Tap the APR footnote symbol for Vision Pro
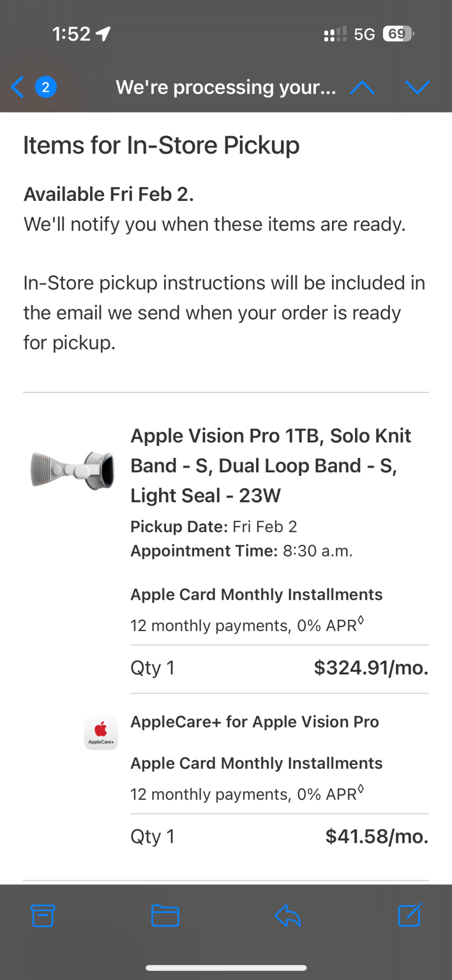Screen dimensions: 452x980 (x=361, y=621)
